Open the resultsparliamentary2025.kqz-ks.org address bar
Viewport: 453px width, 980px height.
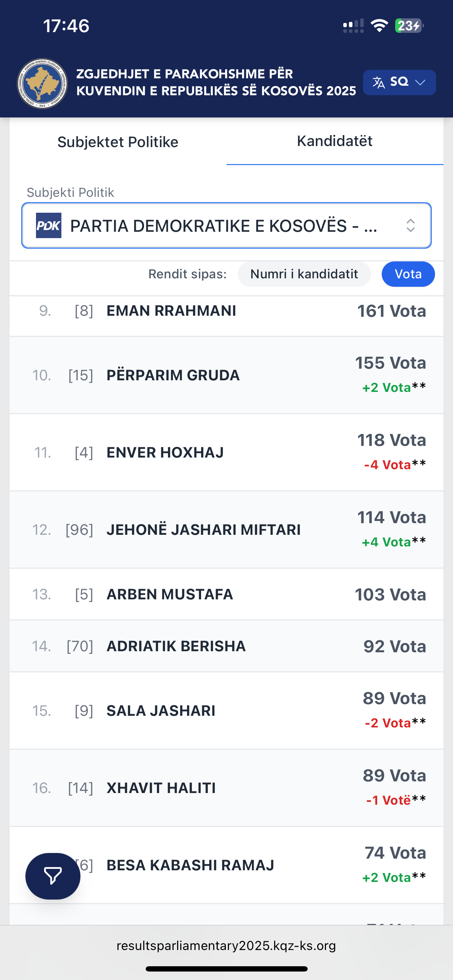(226, 945)
